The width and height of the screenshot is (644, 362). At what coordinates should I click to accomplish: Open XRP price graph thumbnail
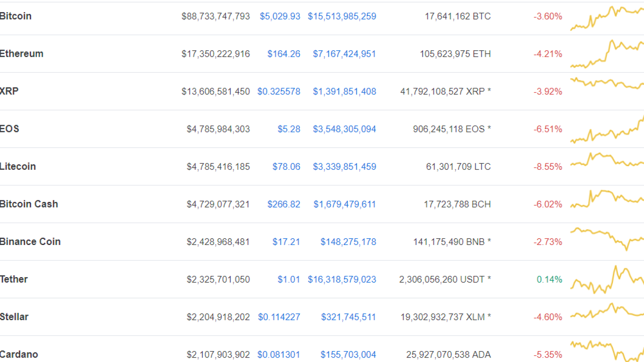[607, 83]
